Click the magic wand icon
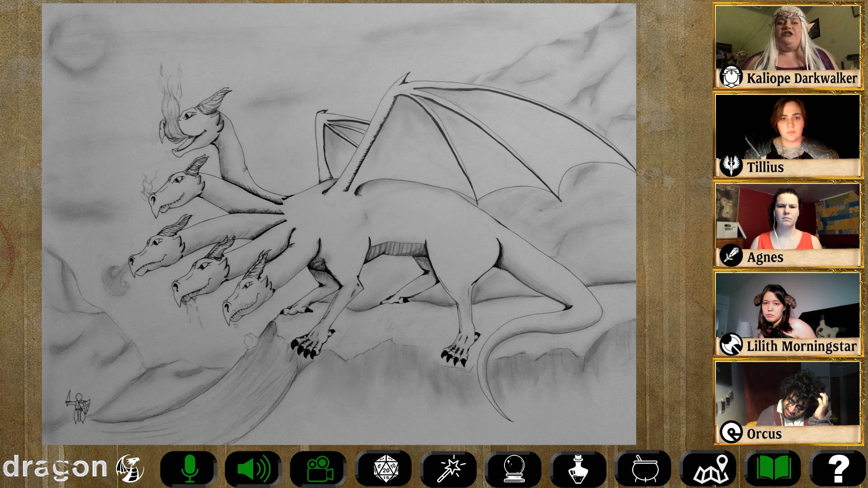Image resolution: width=868 pixels, height=488 pixels. (x=449, y=469)
